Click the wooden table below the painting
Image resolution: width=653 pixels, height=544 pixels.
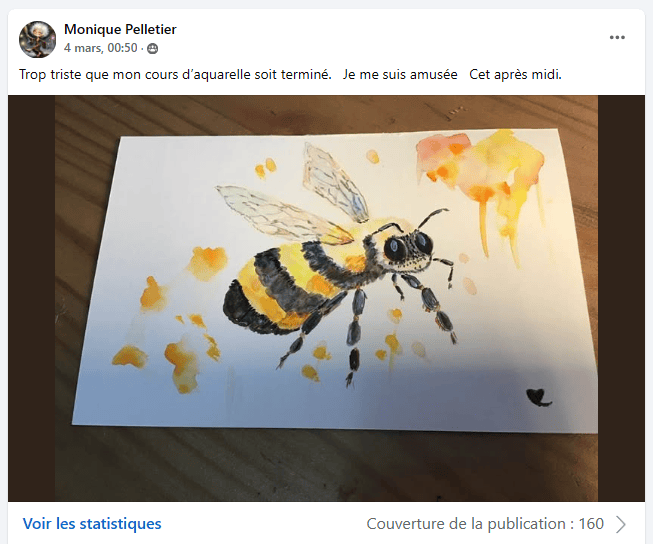[326, 467]
